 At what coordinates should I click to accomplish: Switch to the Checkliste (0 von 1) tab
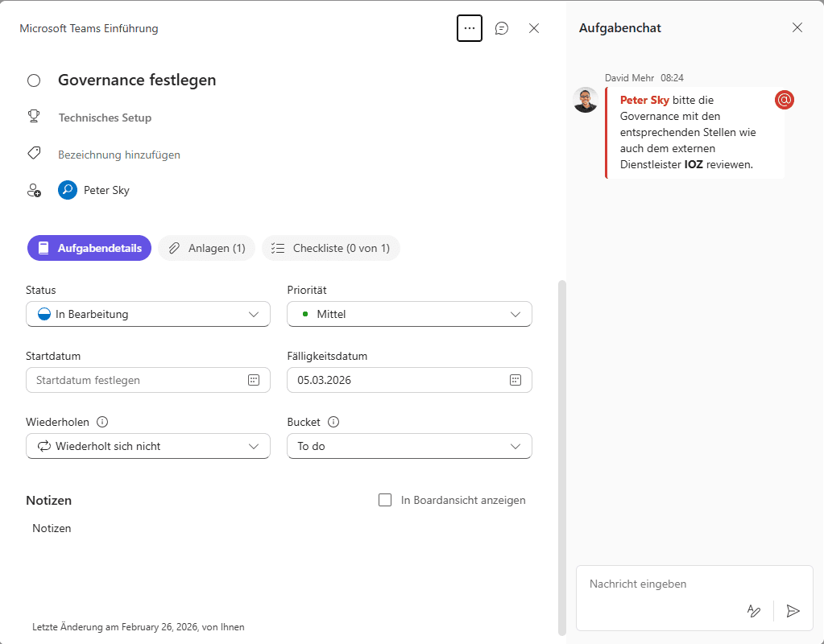(331, 248)
